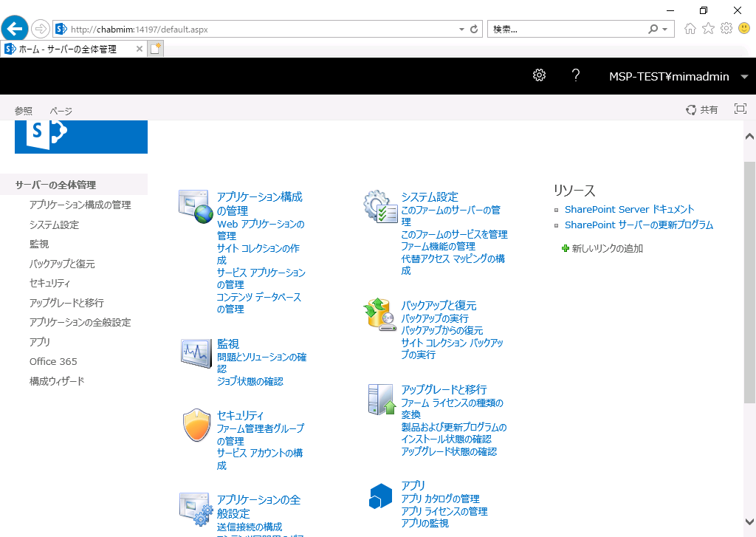Click the バックアップと復元 disk icon
The height and width of the screenshot is (537, 756).
pyautogui.click(x=380, y=314)
